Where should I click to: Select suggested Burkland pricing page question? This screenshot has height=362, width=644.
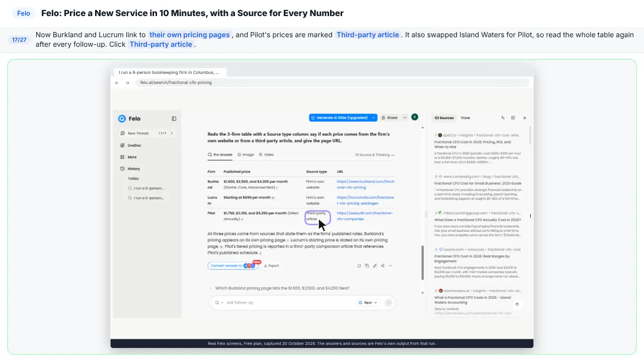282,288
